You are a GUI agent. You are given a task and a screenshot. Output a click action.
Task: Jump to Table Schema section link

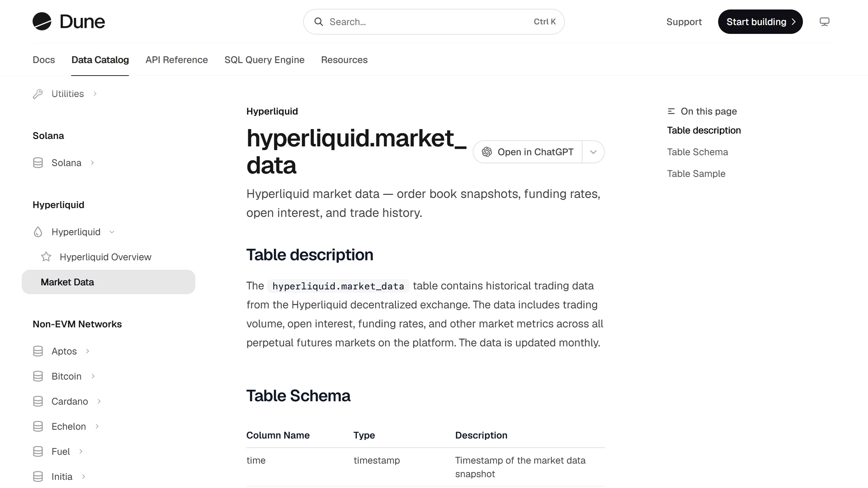click(x=697, y=152)
